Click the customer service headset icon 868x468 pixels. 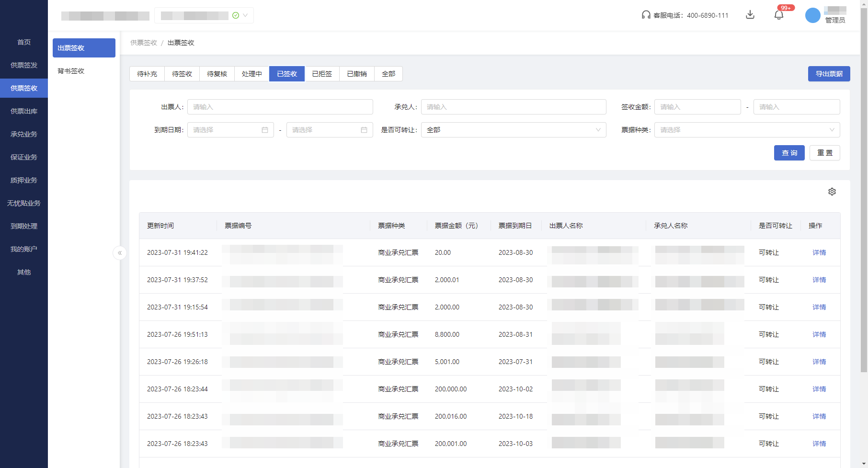(646, 15)
